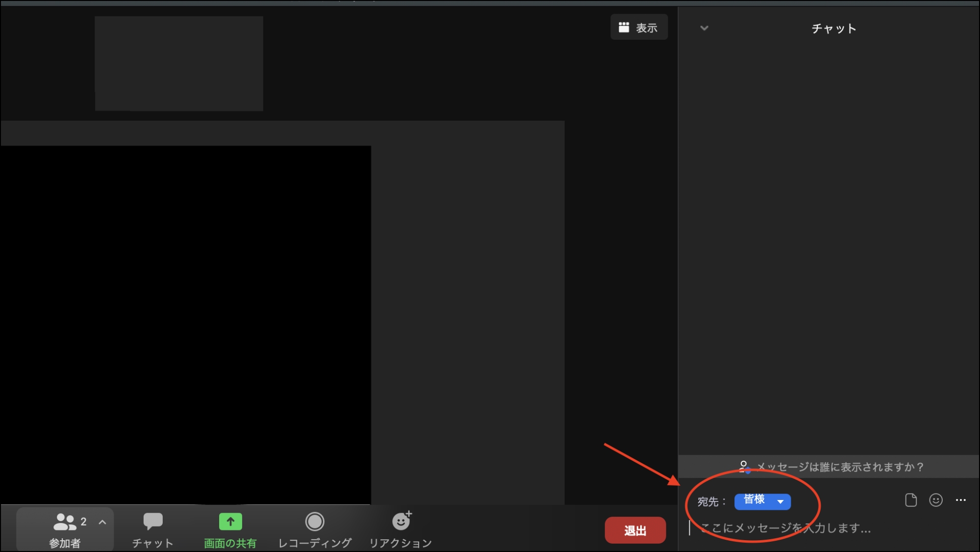
Task: Click the チャット panel title
Action: 833,28
